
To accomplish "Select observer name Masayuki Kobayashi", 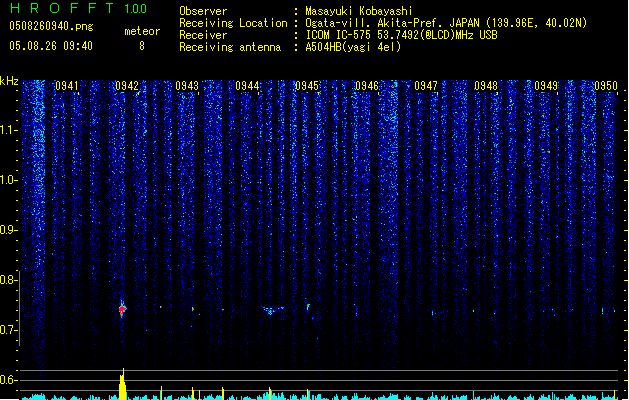I will coord(359,11).
